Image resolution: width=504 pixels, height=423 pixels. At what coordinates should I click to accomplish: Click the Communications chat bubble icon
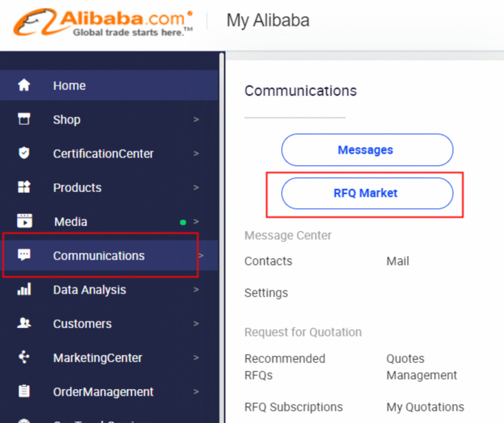[24, 255]
